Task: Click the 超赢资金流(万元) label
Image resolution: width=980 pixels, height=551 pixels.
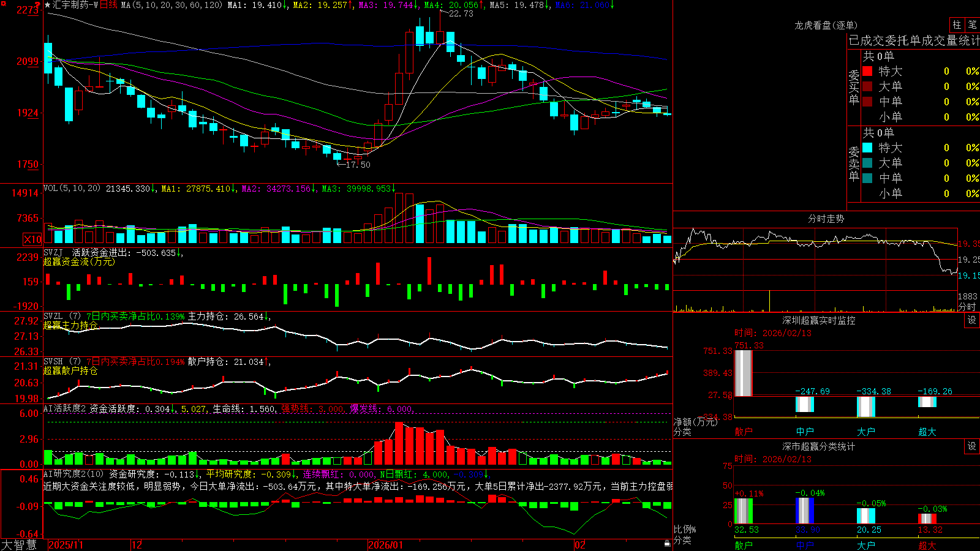Action: point(79,261)
